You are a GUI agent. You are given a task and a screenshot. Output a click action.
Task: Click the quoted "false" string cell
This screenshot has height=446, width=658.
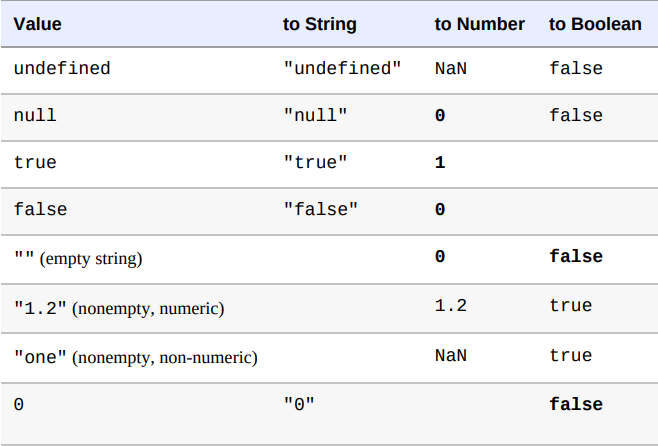pyautogui.click(x=321, y=209)
